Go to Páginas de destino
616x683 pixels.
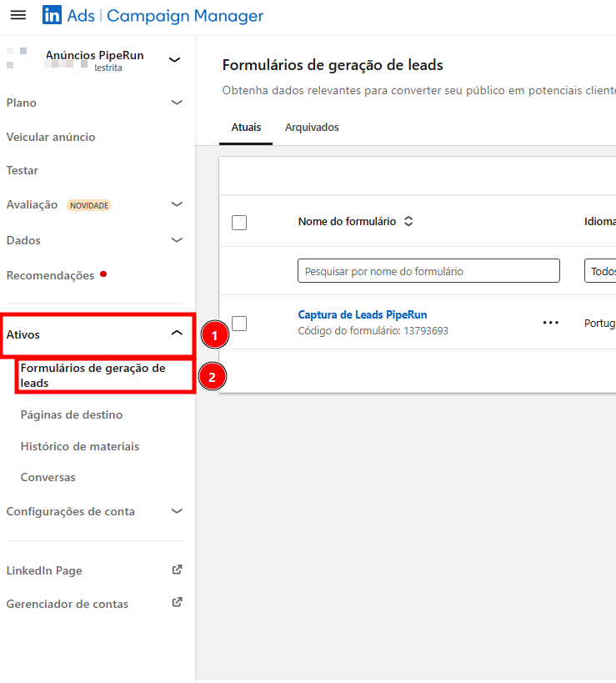72,414
